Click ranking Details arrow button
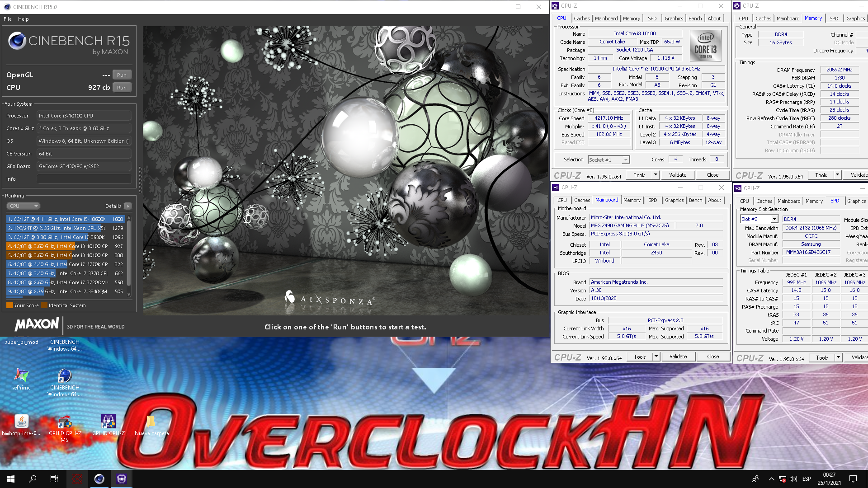Image resolution: width=868 pixels, height=488 pixels. pos(128,206)
